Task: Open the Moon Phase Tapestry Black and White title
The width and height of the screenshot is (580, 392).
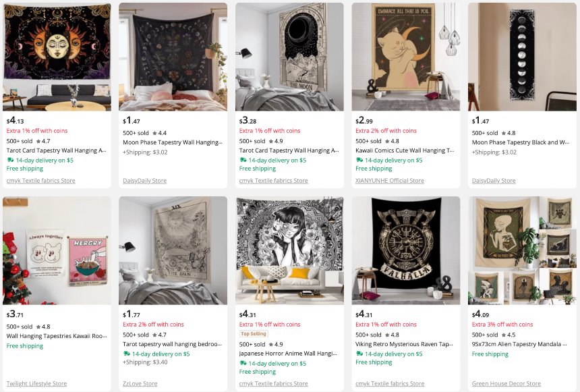Action: (522, 142)
